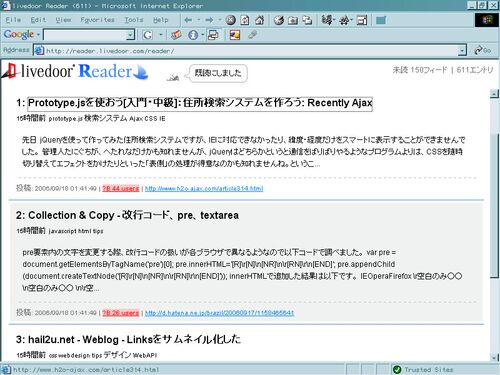Click the page scrollbar down arrow
Screen dimensions: 500x375
click(494, 357)
